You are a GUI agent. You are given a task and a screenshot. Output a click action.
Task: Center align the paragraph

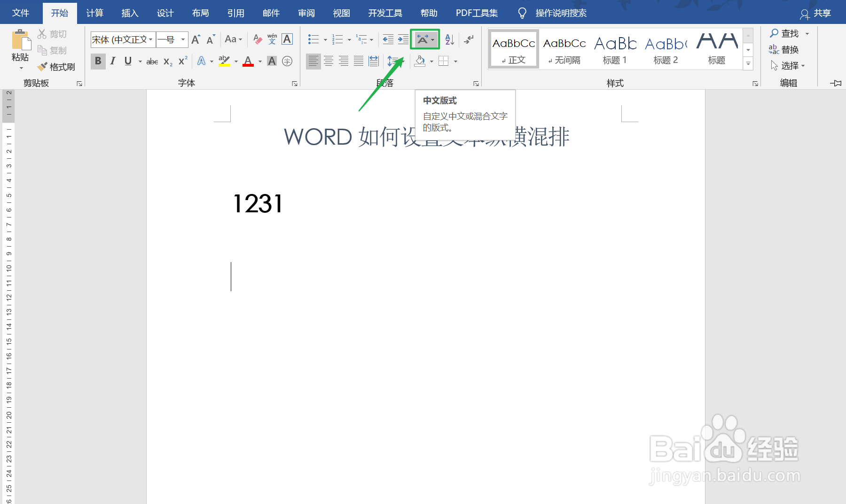(x=329, y=61)
